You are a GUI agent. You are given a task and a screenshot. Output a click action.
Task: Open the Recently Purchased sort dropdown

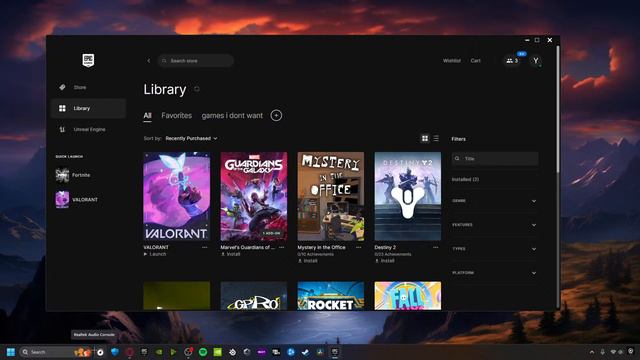pyautogui.click(x=191, y=138)
